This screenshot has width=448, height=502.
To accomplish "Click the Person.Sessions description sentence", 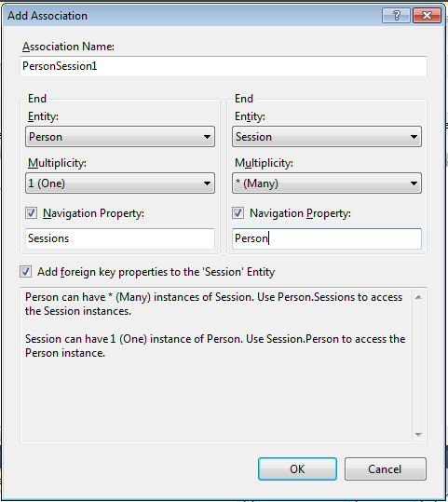I will coord(213,304).
